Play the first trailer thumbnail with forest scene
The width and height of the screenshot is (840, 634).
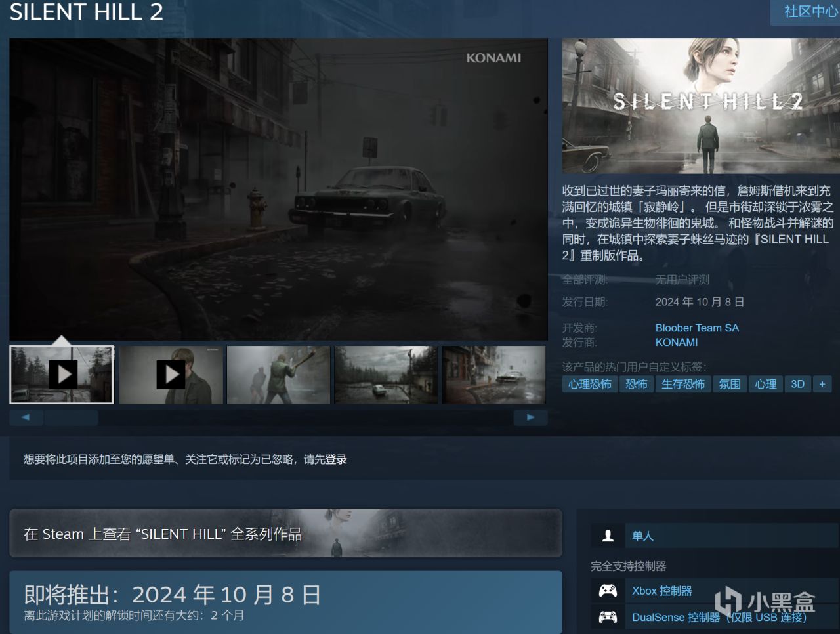62,374
